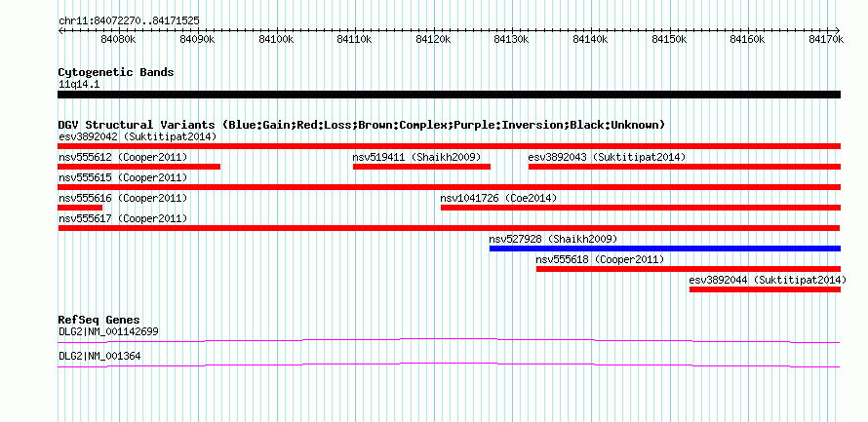Viewport: 868px width, 422px height.
Task: Open variant label nsv1041726 (Coe2014)
Action: [x=498, y=198]
